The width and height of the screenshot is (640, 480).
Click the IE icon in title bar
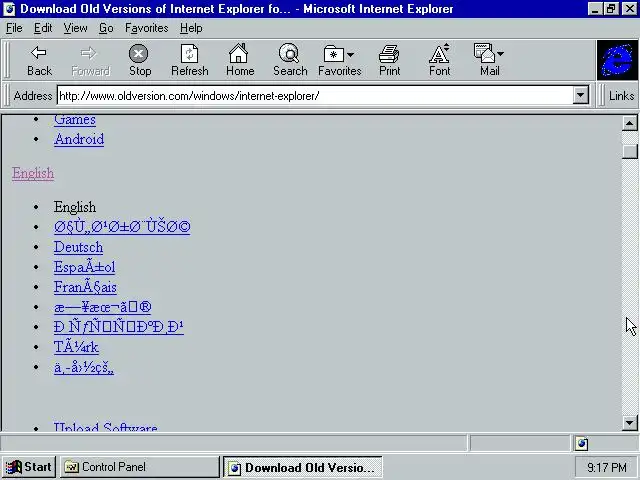[9, 9]
